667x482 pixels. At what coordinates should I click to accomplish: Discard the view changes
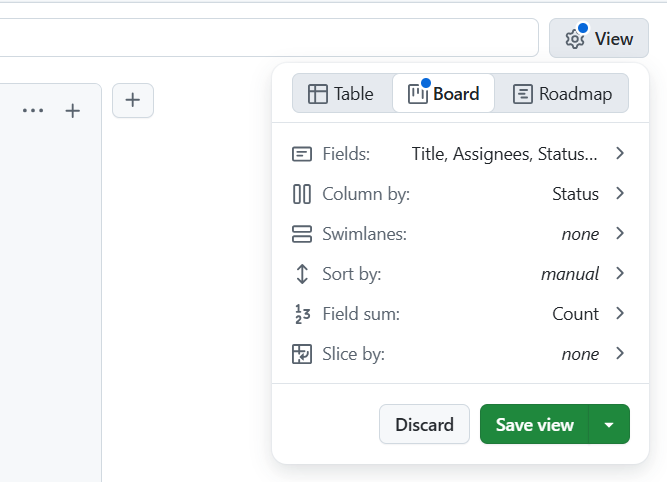coord(424,424)
